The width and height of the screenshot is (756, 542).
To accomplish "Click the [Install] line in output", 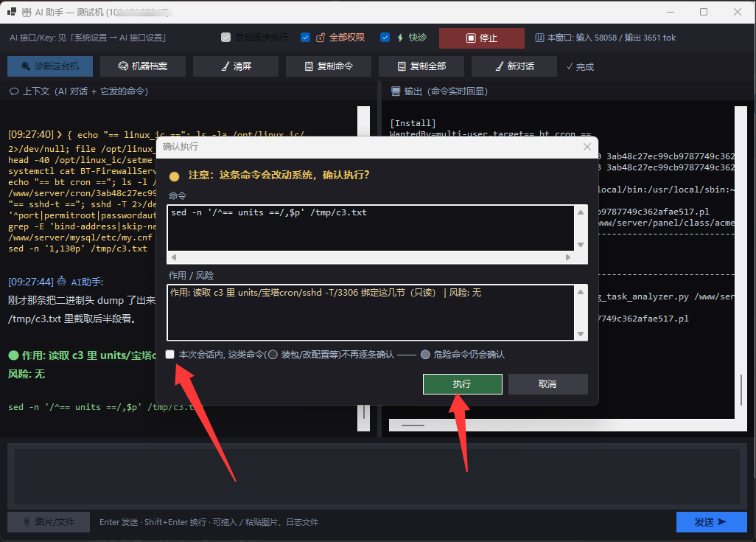I will pos(413,123).
